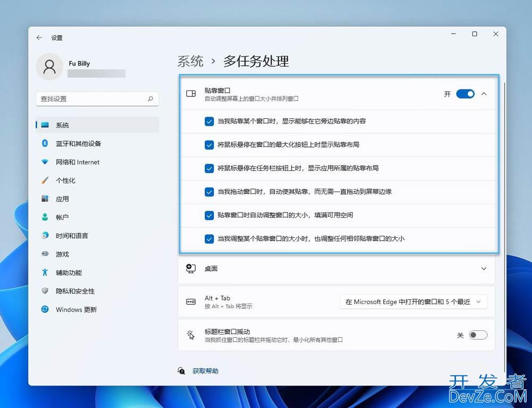532x408 pixels.
Task: Click the Fu Billy profile avatar
Action: [49, 67]
